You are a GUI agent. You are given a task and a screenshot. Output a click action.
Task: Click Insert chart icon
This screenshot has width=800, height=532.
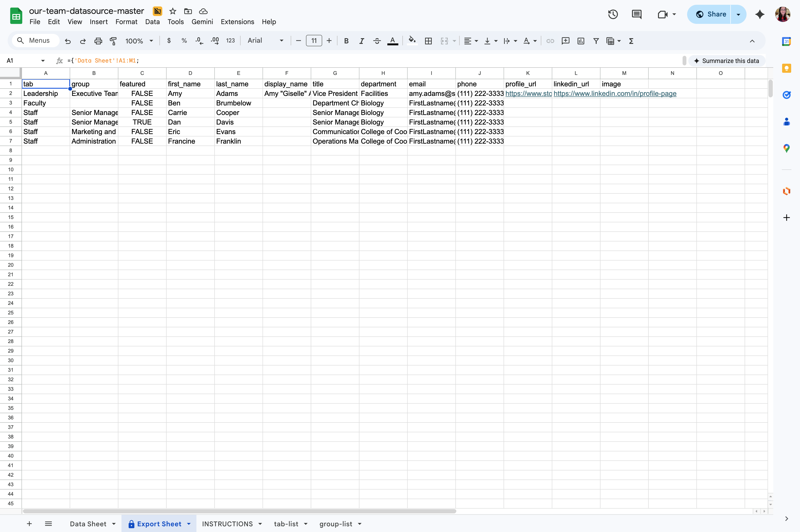point(581,41)
